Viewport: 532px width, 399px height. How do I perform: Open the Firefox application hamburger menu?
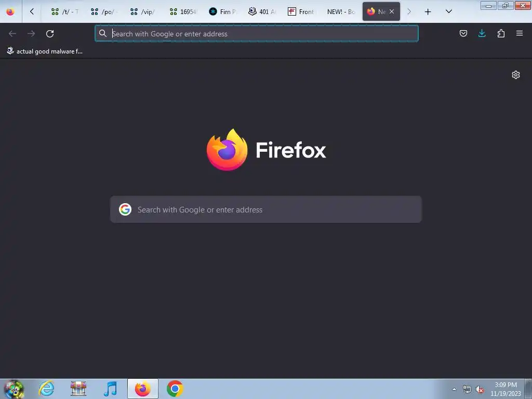coord(520,33)
